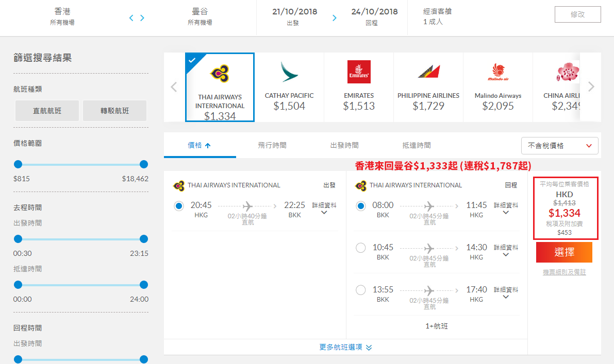Sort results by 價格 tab

tap(200, 145)
